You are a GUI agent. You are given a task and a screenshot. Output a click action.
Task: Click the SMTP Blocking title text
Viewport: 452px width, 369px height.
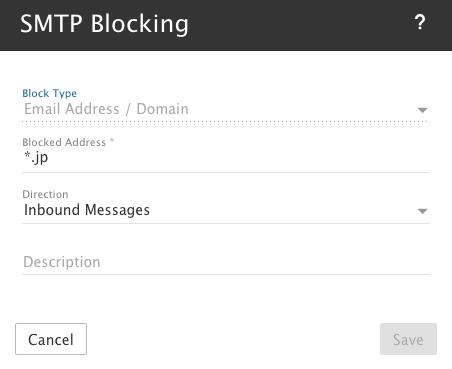[104, 24]
